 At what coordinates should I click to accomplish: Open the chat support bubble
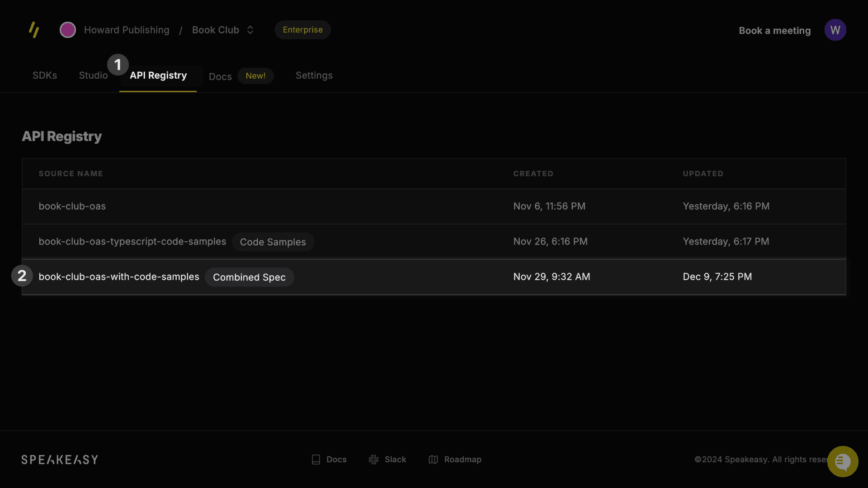click(x=843, y=461)
